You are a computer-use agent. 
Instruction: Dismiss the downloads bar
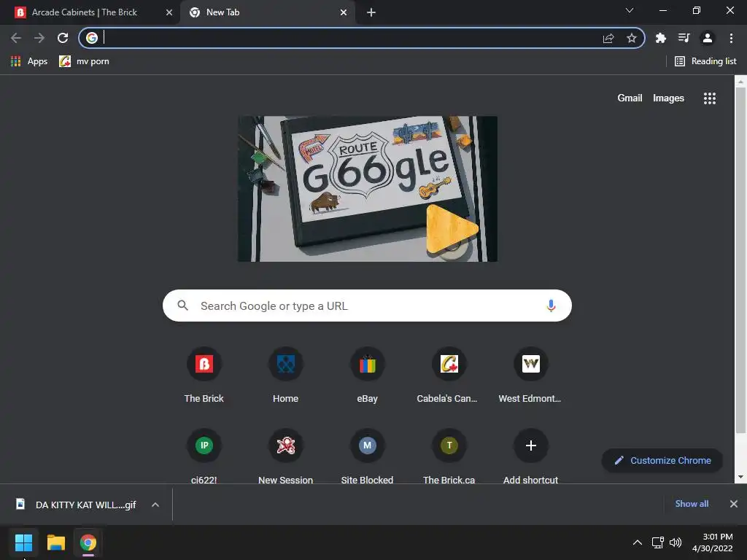[x=734, y=504]
